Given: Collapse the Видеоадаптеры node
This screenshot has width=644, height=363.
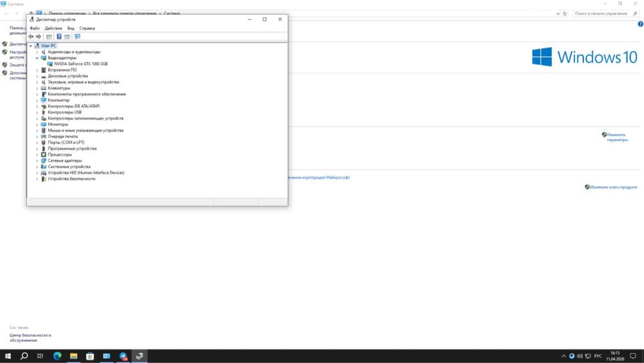Looking at the screenshot, I should 37,58.
